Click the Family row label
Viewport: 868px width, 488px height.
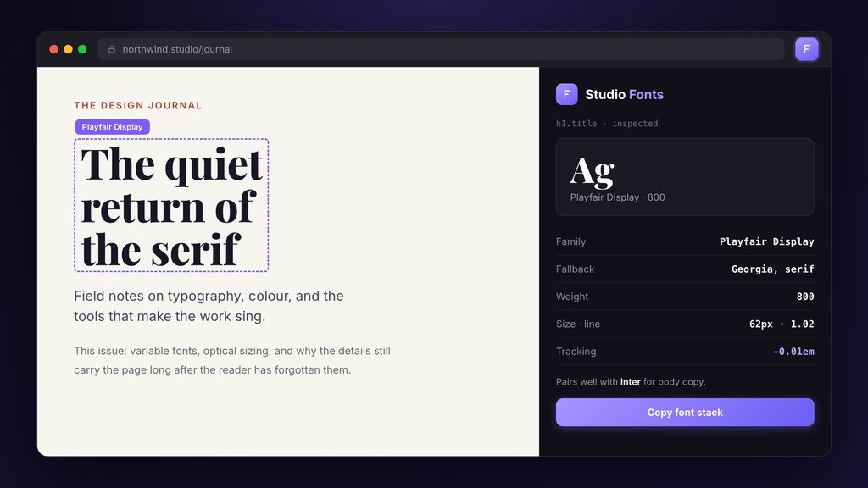click(x=570, y=241)
